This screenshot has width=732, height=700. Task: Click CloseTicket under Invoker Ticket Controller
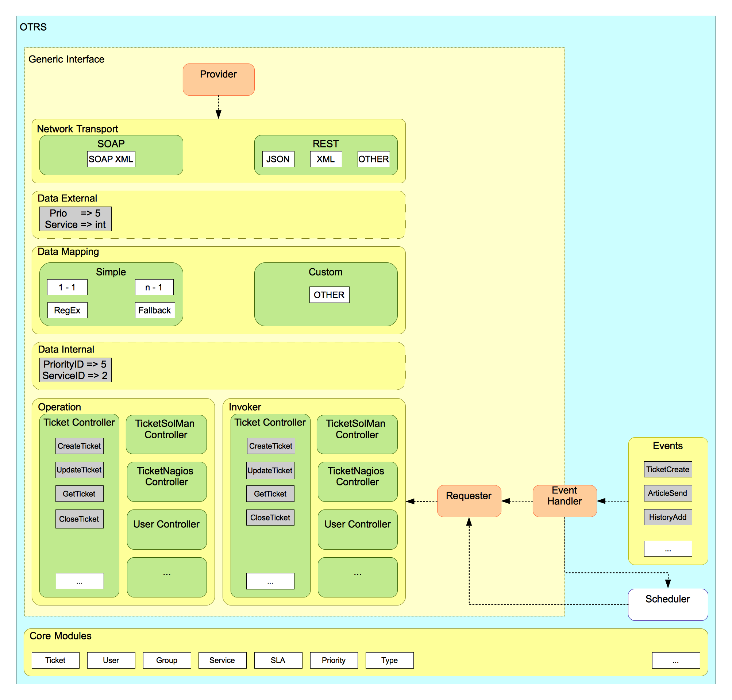[x=270, y=518]
